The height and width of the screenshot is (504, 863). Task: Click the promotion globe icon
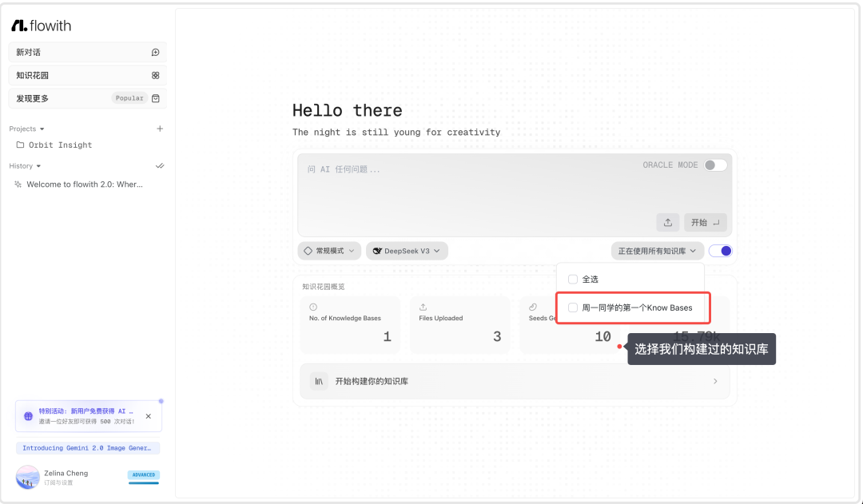click(x=28, y=416)
